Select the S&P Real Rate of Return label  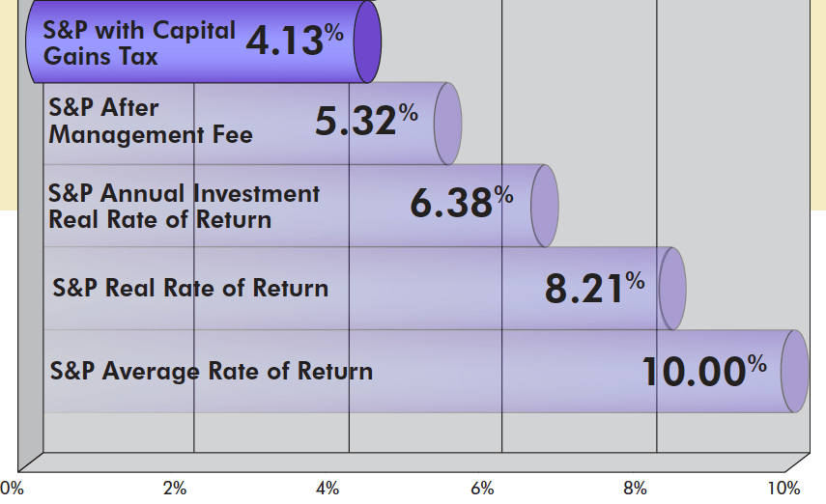coord(190,288)
